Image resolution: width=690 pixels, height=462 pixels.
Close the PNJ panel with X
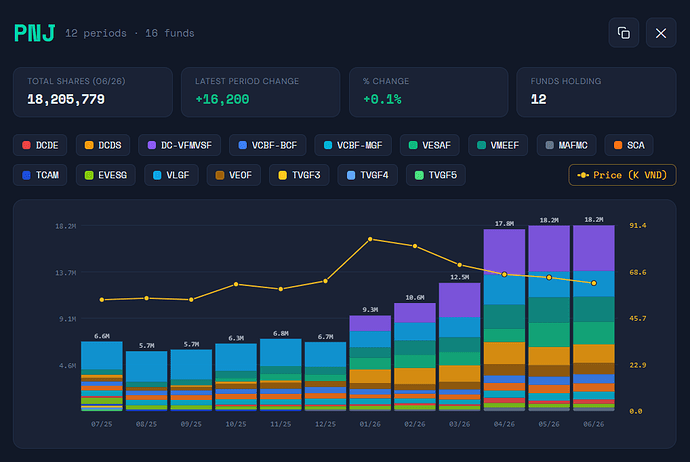point(661,33)
